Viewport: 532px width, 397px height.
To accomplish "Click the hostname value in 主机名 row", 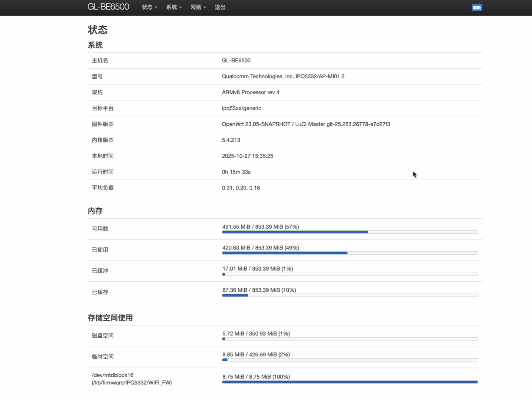I will (236, 60).
